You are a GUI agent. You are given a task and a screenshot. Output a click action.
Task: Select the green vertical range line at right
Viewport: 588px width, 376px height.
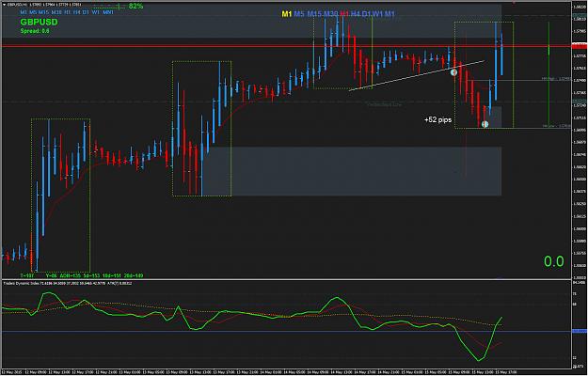[548, 73]
